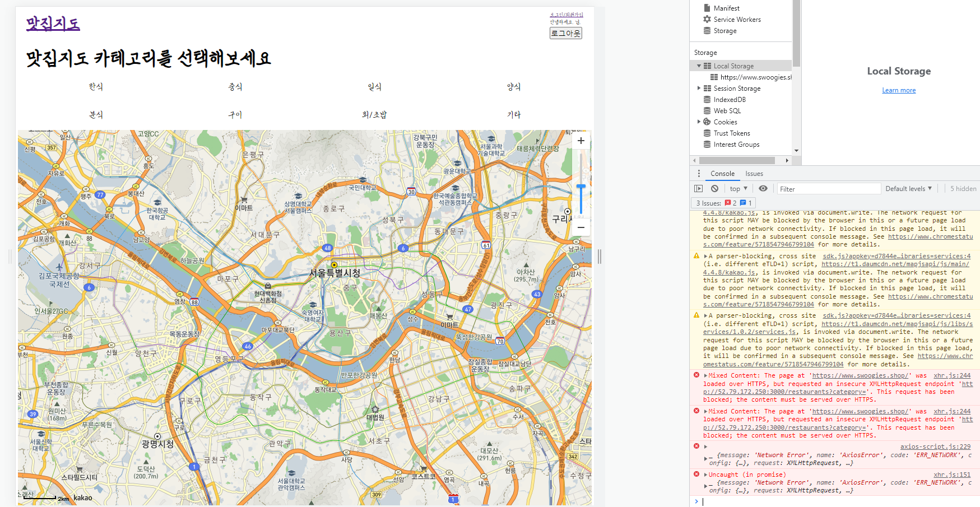980x507 pixels.
Task: Click the 국민대학교 icon on the map
Action: pos(363,180)
